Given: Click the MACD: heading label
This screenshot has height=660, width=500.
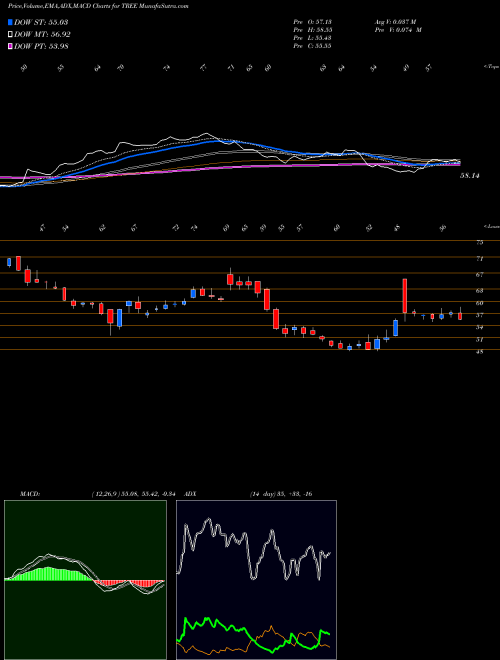Looking at the screenshot, I should click(29, 494).
